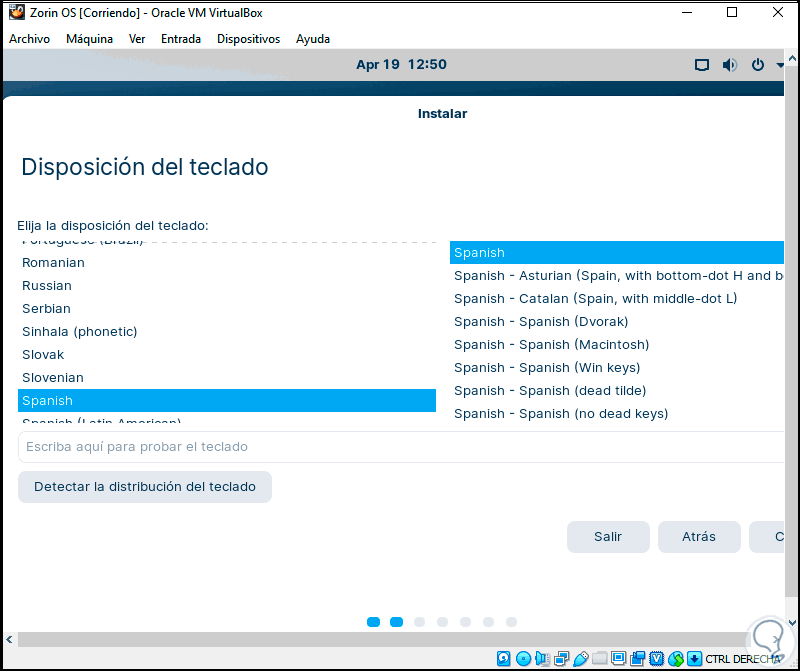
Task: Open the Dispositivos menu
Action: 249,39
